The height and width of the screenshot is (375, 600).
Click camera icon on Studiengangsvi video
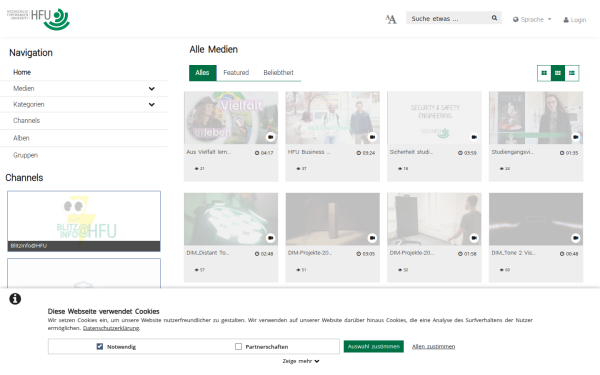[x=576, y=137]
